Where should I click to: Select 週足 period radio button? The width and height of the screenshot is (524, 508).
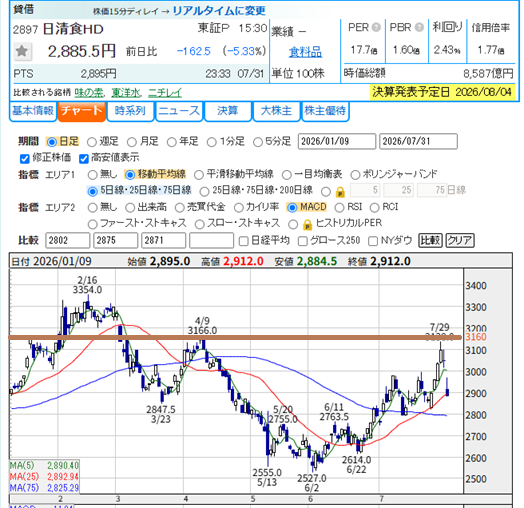point(92,142)
